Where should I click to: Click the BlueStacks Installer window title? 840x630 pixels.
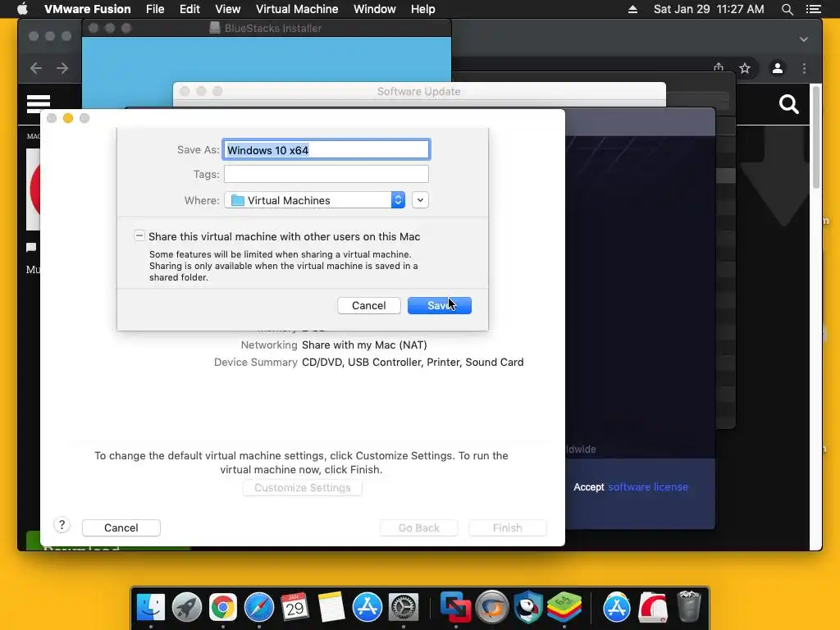click(272, 29)
